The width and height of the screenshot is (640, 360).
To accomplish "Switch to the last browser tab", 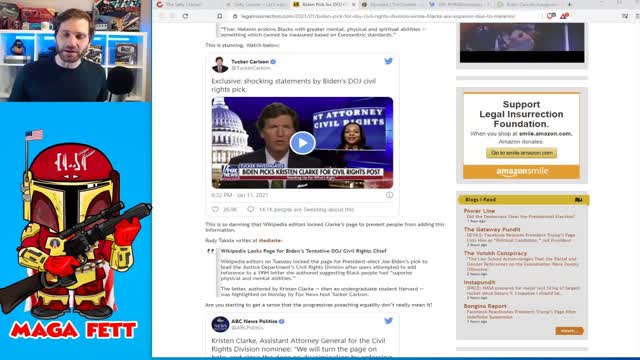I will pyautogui.click(x=529, y=4).
